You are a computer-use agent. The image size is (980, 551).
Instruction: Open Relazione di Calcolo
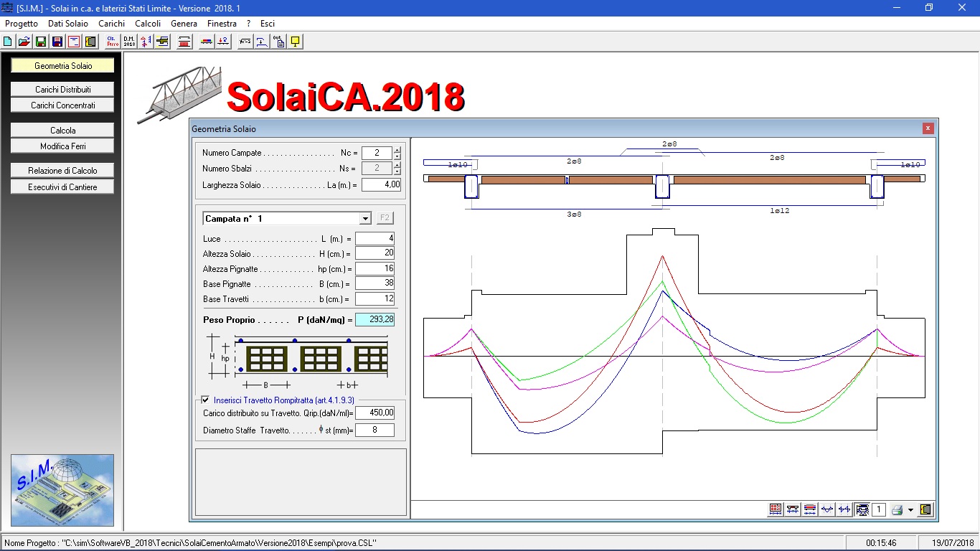(x=63, y=171)
